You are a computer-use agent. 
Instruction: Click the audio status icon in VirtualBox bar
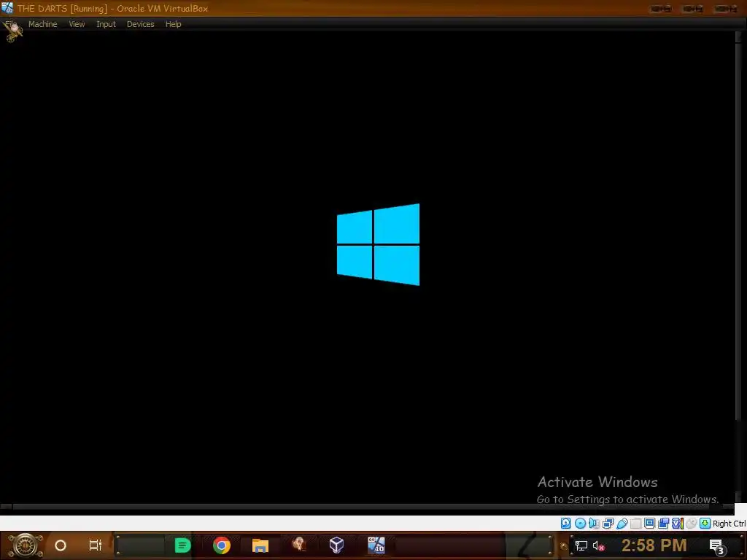(x=594, y=524)
